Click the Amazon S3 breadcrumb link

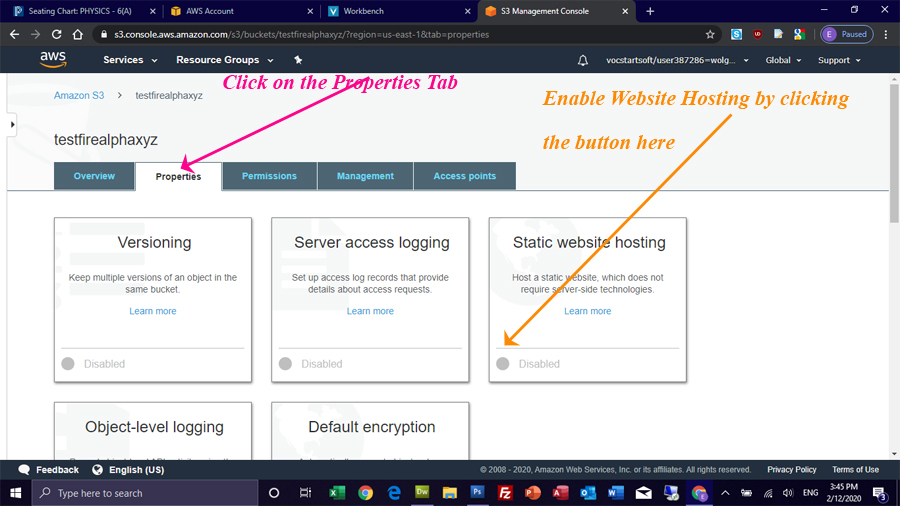(80, 96)
